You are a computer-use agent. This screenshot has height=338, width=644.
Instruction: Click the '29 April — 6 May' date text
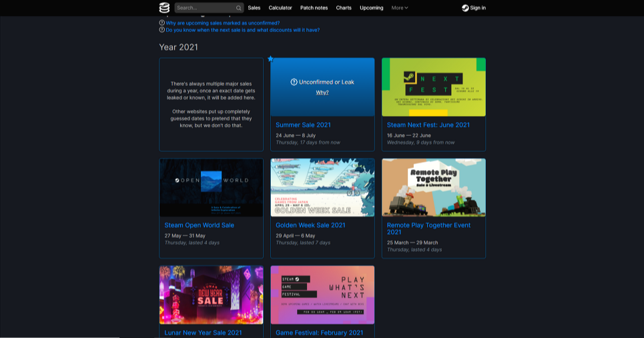click(295, 236)
